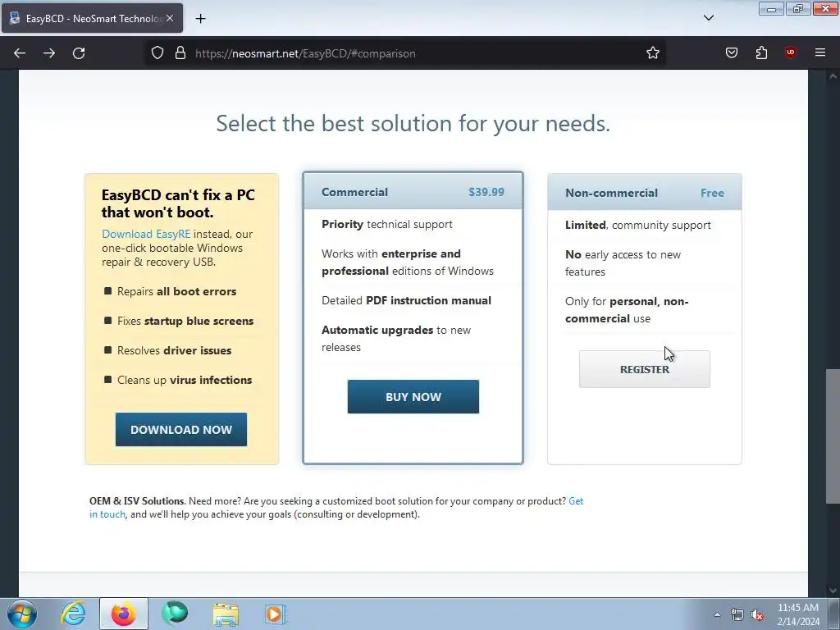Click 'Select the best solution' heading

(x=413, y=123)
